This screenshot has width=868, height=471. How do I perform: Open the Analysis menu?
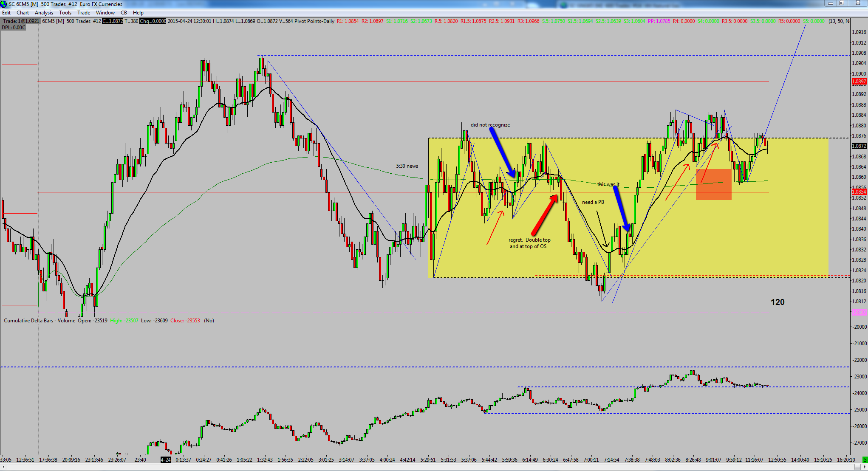point(44,13)
